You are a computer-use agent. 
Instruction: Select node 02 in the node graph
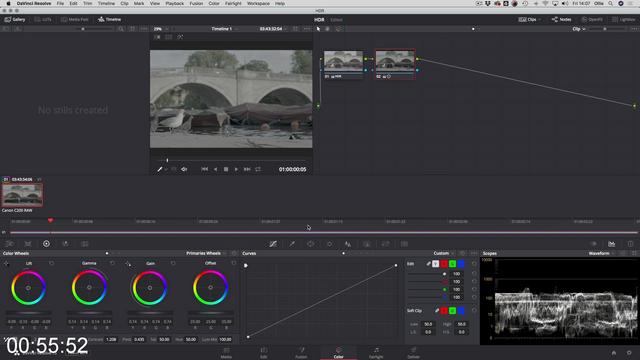pyautogui.click(x=395, y=64)
